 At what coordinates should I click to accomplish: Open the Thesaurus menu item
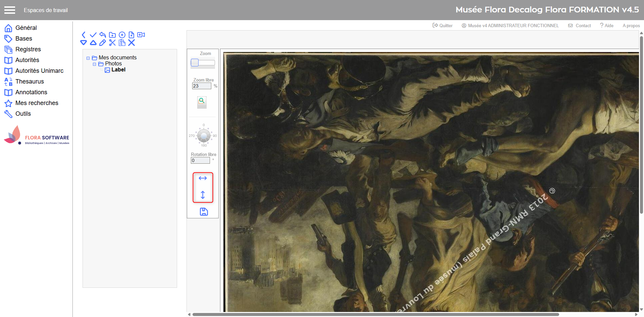(30, 82)
